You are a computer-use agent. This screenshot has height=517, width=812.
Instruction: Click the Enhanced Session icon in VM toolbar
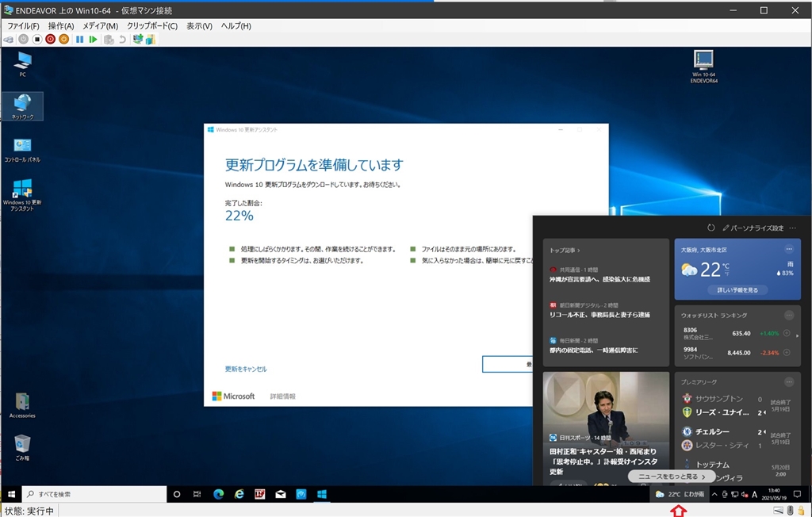point(138,40)
